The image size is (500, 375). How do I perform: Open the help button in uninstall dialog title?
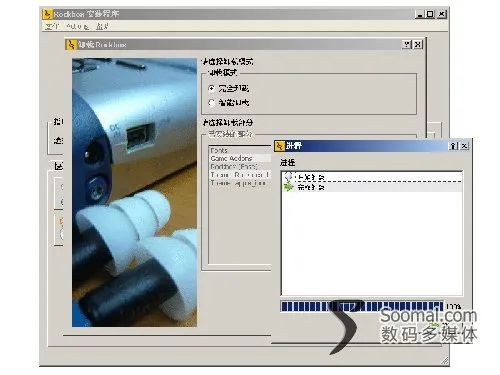(x=407, y=44)
